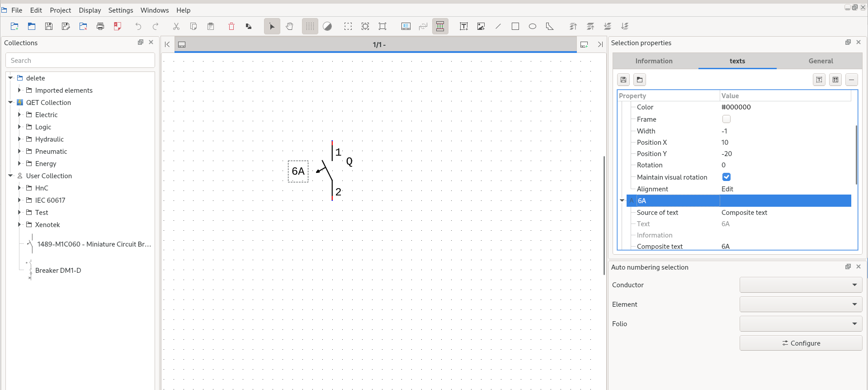
Task: Select the add image tool
Action: [481, 26]
